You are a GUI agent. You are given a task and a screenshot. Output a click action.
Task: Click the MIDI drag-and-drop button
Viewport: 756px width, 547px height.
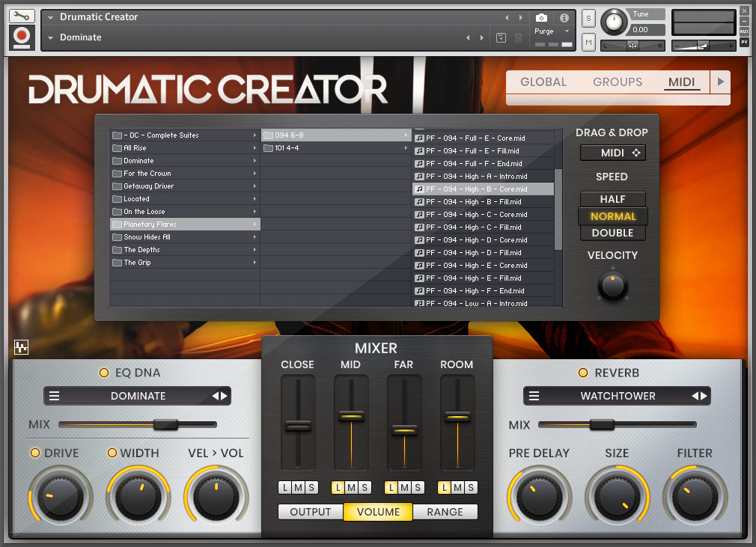tap(612, 153)
